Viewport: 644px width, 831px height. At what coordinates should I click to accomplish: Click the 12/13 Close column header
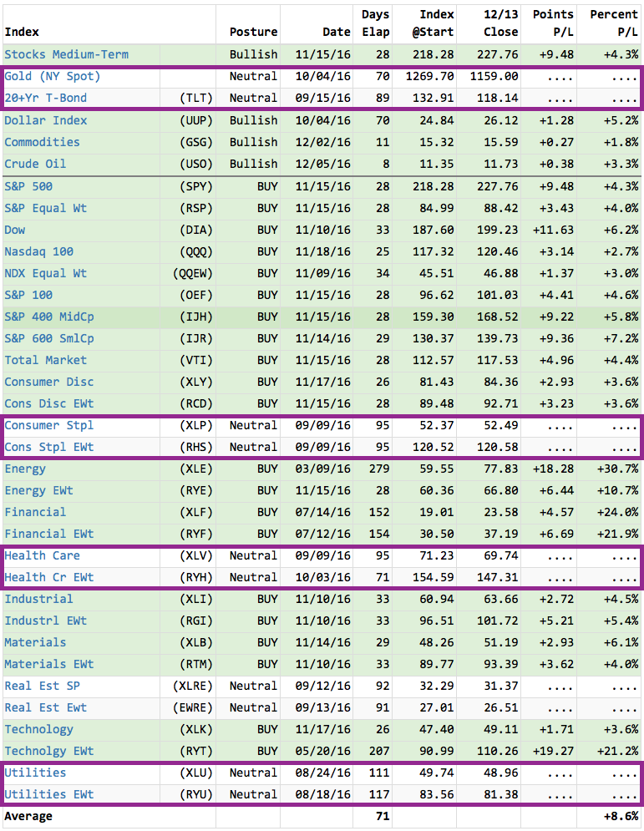(x=500, y=23)
